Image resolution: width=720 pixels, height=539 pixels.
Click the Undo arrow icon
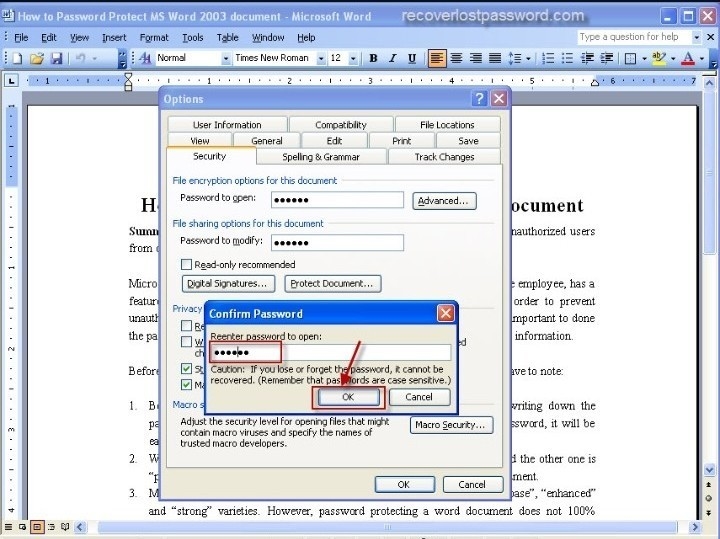pos(80,58)
